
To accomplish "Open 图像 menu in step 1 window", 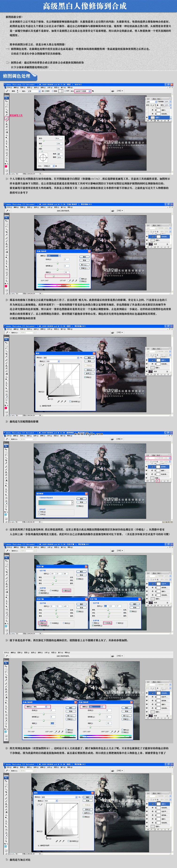I will [x=23, y=88].
